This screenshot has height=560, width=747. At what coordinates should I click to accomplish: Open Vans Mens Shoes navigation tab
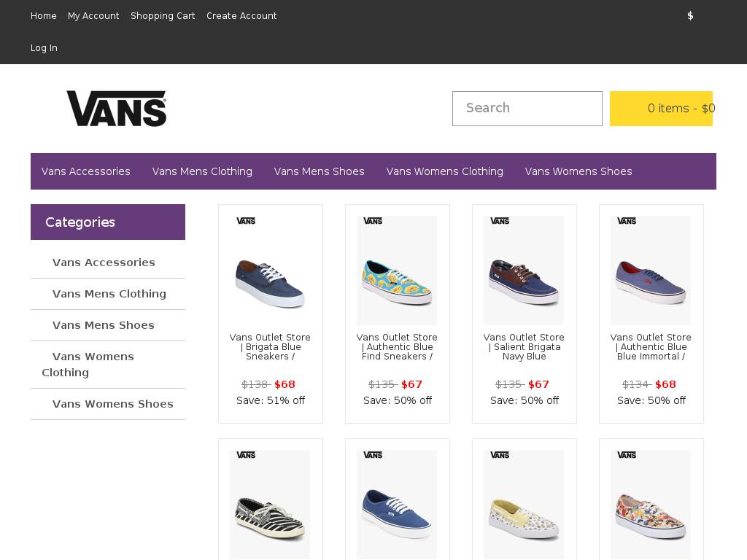[319, 171]
